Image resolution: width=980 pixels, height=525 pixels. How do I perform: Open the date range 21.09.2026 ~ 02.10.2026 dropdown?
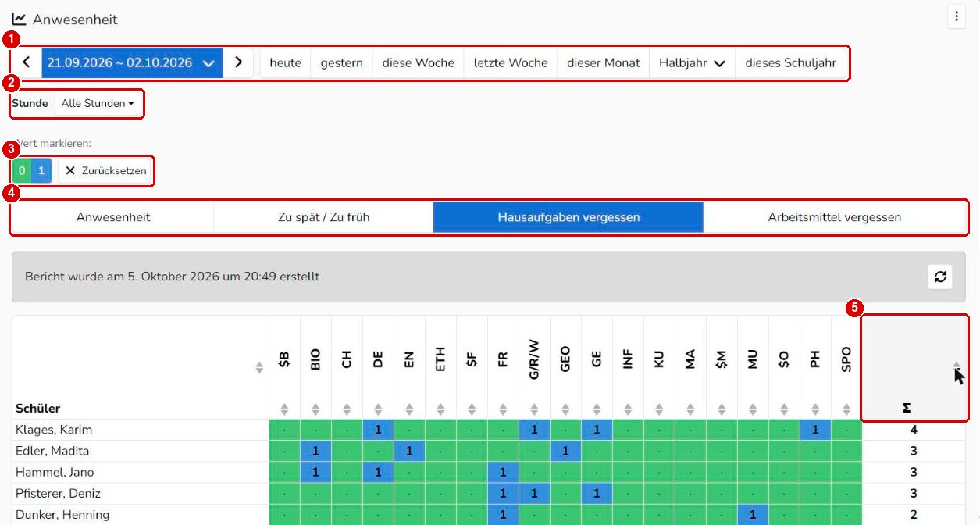click(x=132, y=62)
